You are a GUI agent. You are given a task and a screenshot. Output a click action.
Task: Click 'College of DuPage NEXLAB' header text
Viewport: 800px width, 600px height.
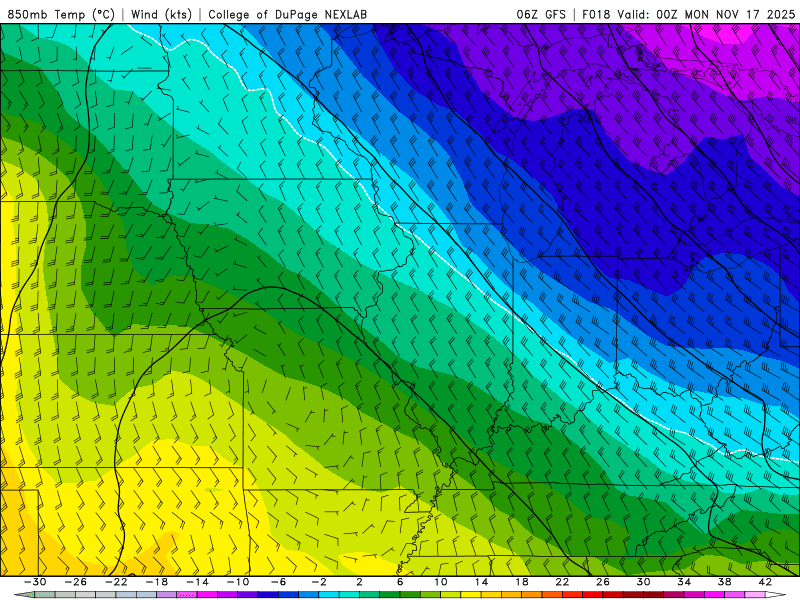[x=287, y=14]
